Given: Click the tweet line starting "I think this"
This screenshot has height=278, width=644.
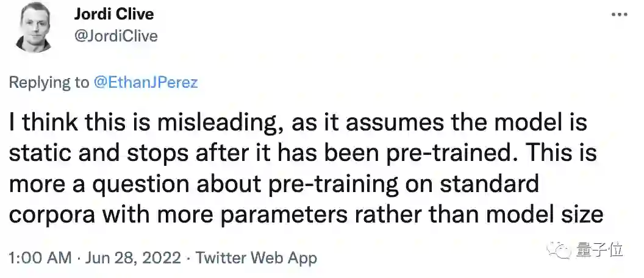Looking at the screenshot, I should (299, 123).
